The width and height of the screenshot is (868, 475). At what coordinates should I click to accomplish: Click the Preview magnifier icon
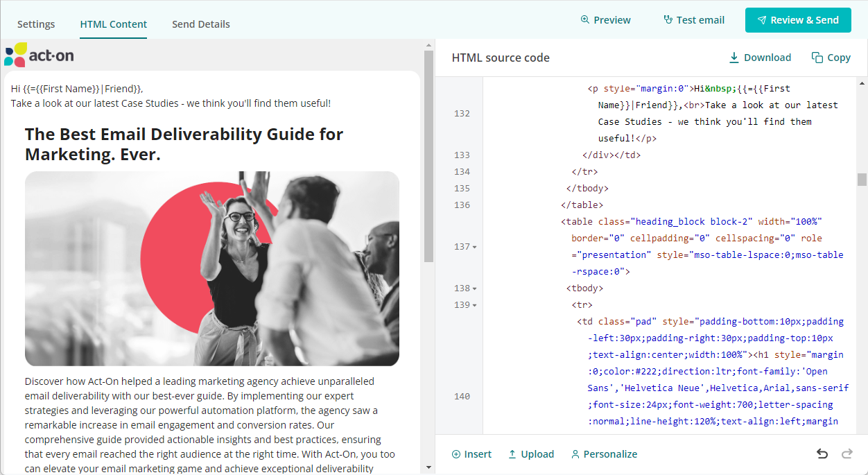(585, 20)
